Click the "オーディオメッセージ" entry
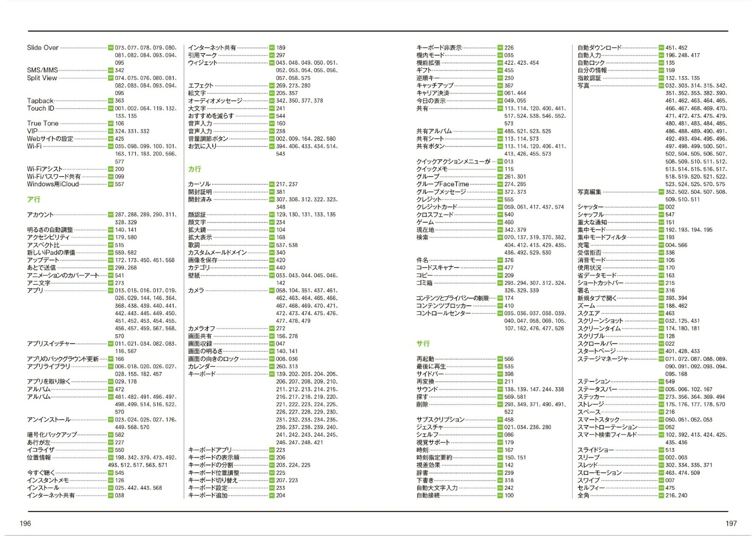Image resolution: width=756 pixels, height=536 pixels. pos(215,101)
